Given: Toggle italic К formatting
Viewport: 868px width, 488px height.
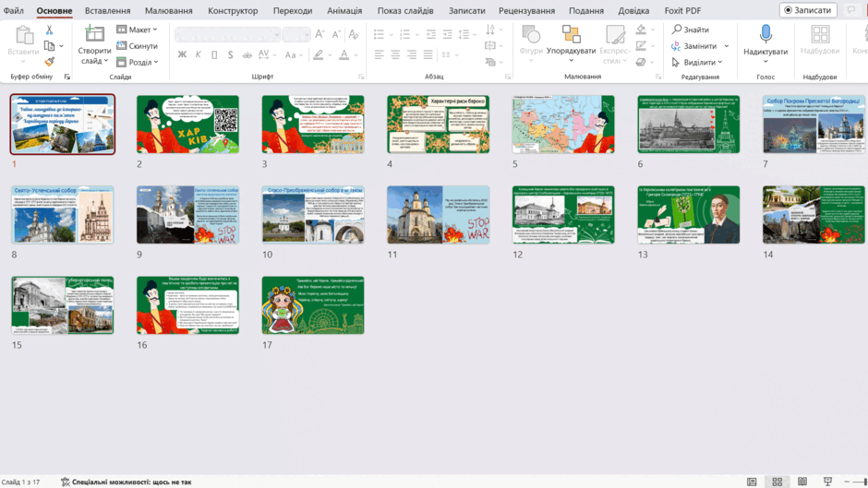Looking at the screenshot, I should pos(199,54).
